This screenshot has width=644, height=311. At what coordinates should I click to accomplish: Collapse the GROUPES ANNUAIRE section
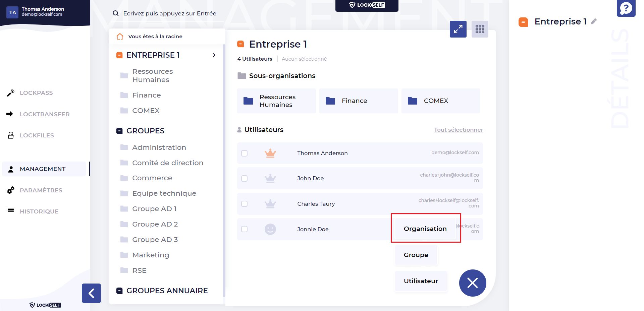point(119,291)
